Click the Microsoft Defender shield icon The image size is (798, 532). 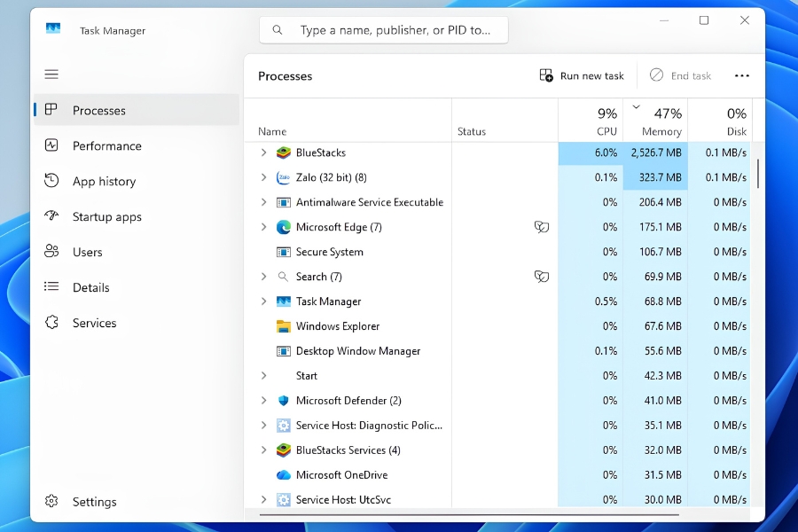coord(284,401)
